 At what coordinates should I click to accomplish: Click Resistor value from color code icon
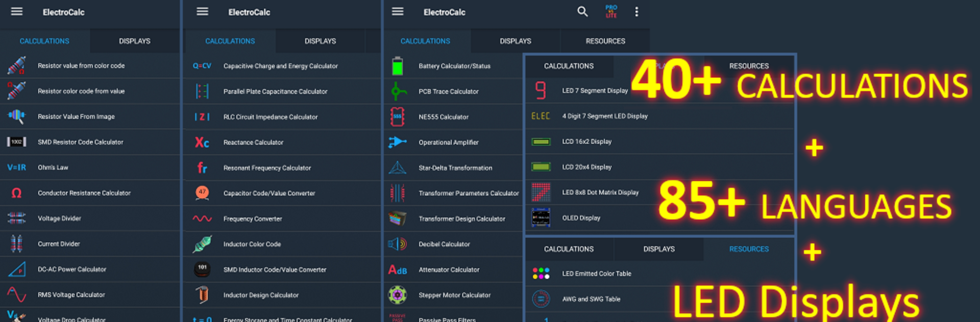pos(16,65)
